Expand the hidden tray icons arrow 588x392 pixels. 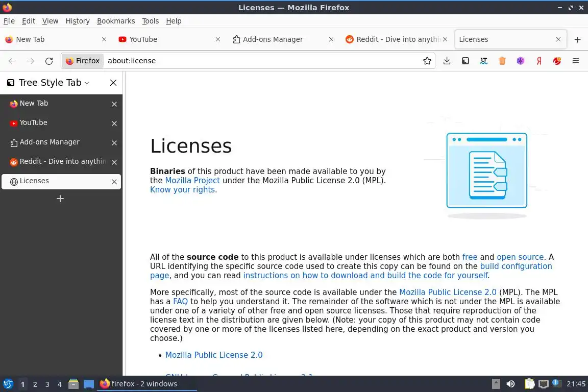(x=496, y=384)
